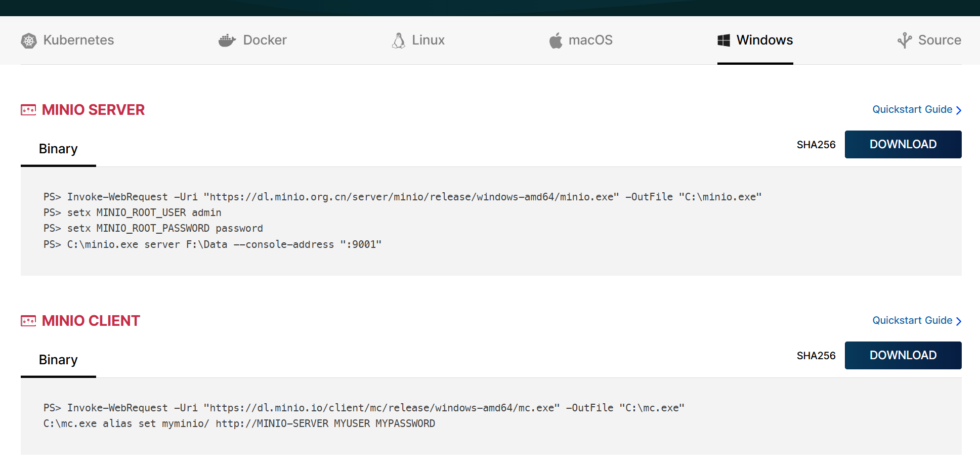980x469 pixels.
Task: Open the Source platform tab
Action: 940,40
